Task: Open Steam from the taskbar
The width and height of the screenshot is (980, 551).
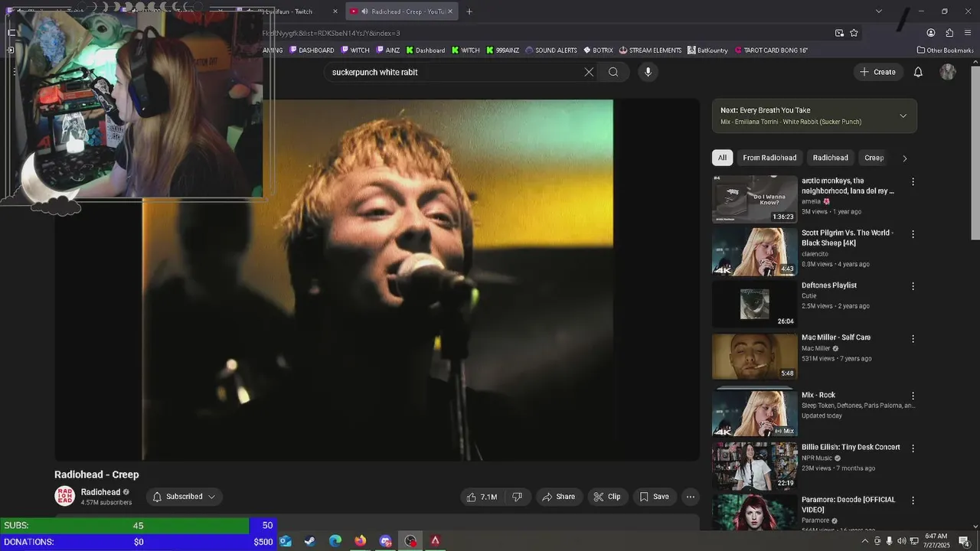Action: (310, 541)
